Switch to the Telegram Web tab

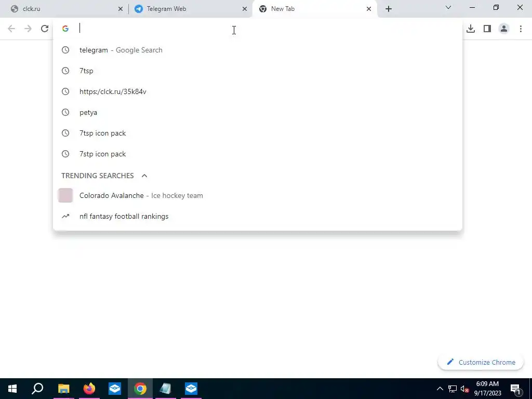pos(190,9)
